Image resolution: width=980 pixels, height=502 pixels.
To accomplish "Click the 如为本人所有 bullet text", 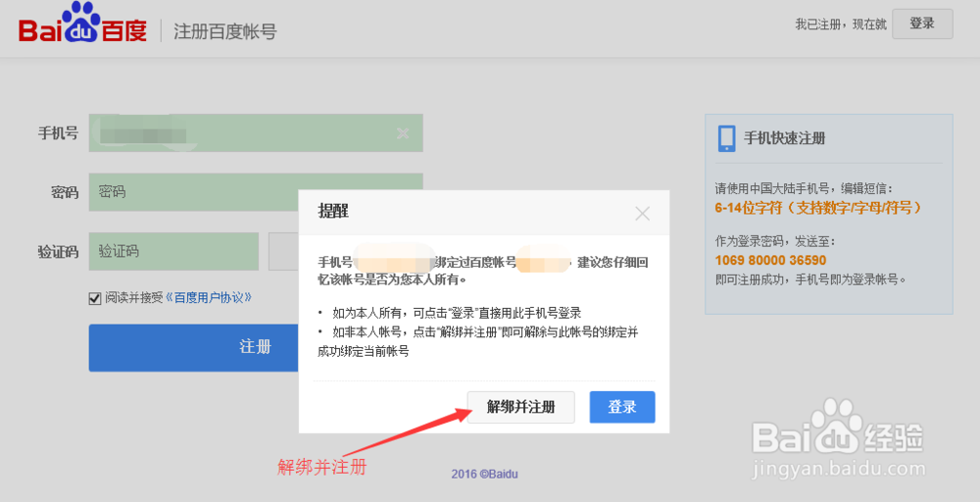I will click(x=457, y=313).
